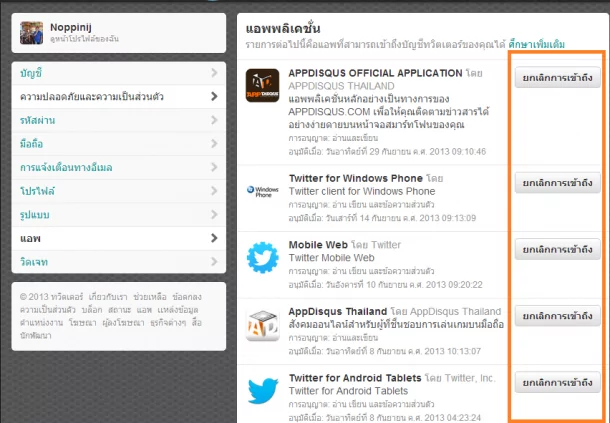Open the Noppinij profile name link
610x423 pixels.
(71, 27)
